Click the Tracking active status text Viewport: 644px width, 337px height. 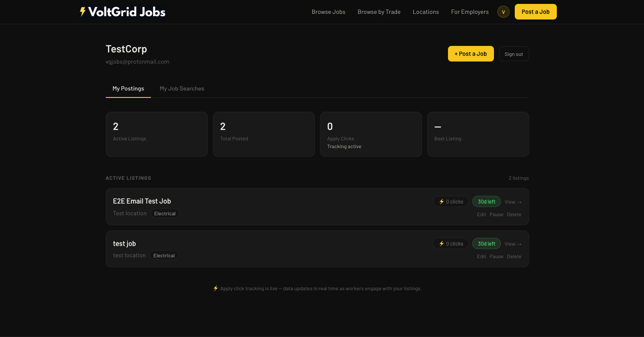pyautogui.click(x=344, y=146)
